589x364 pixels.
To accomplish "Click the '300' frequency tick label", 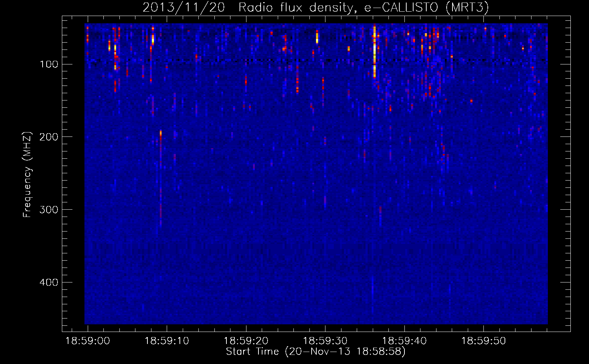I will [x=49, y=210].
